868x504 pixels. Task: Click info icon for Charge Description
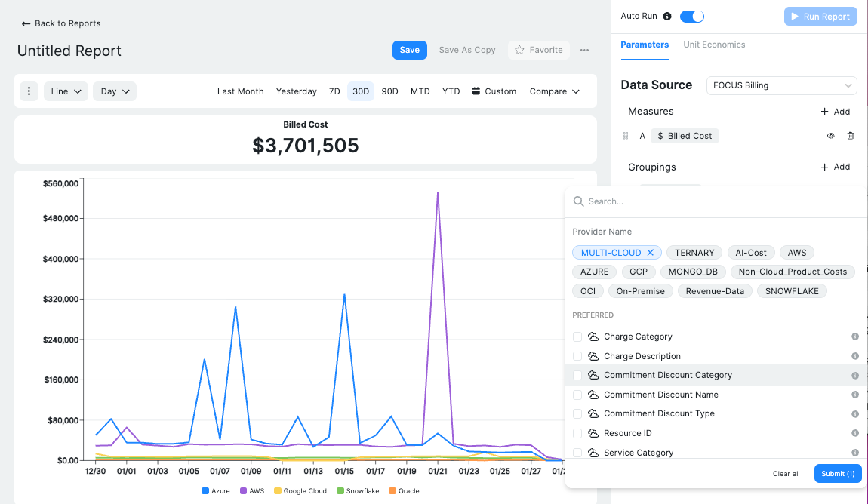854,356
